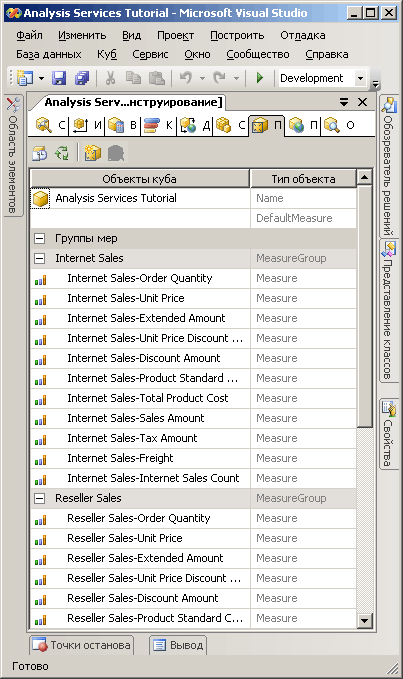Open the Calculations tab icon

point(116,125)
